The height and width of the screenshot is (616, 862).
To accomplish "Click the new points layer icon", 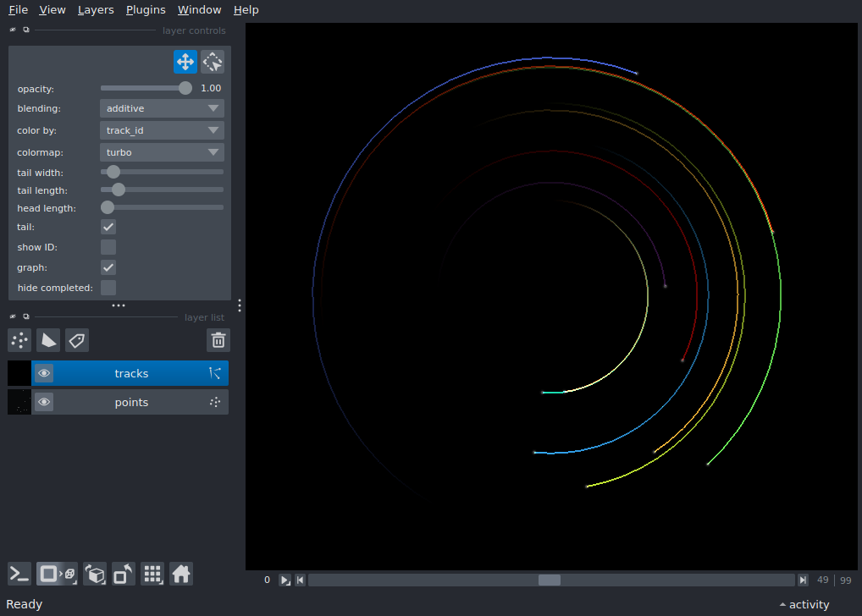I will [19, 340].
